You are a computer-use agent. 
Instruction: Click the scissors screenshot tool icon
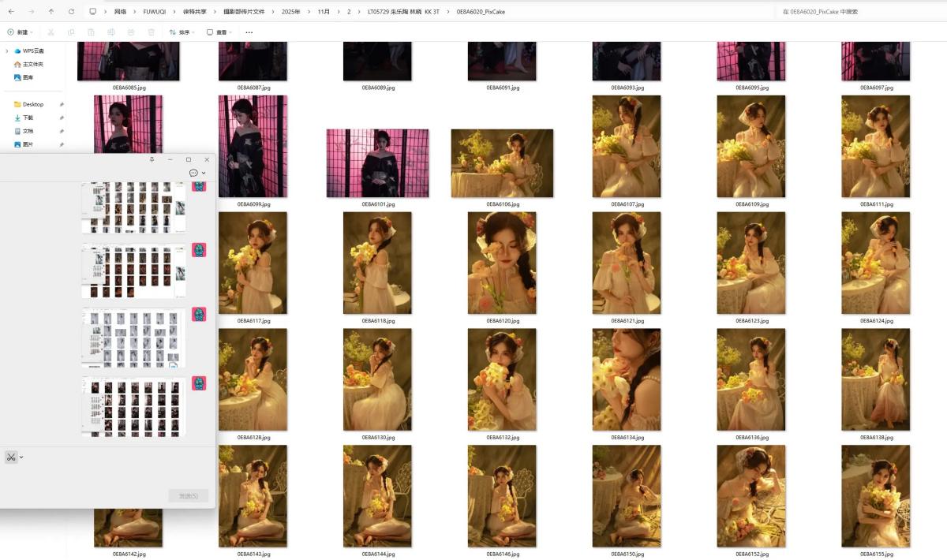(x=11, y=457)
